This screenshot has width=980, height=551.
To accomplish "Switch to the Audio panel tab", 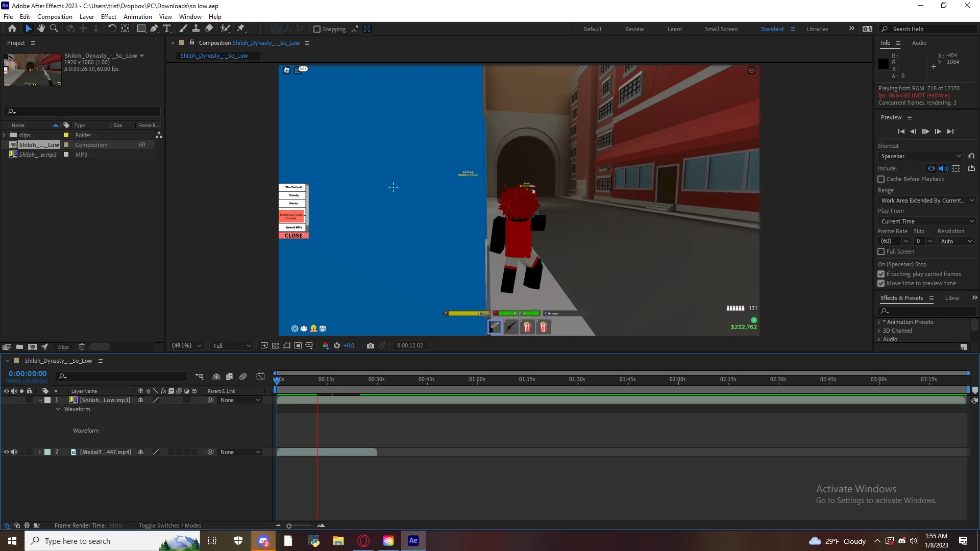I will click(919, 43).
